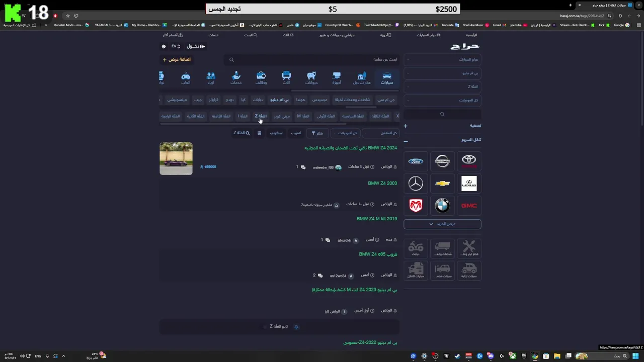Open خدمات in the top menu

[x=213, y=35]
